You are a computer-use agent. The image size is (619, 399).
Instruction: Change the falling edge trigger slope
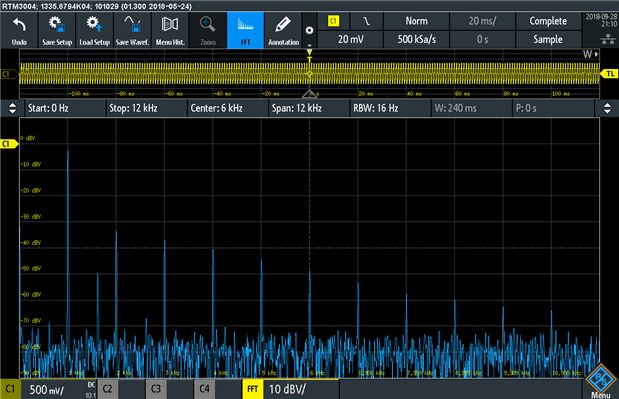[x=366, y=21]
